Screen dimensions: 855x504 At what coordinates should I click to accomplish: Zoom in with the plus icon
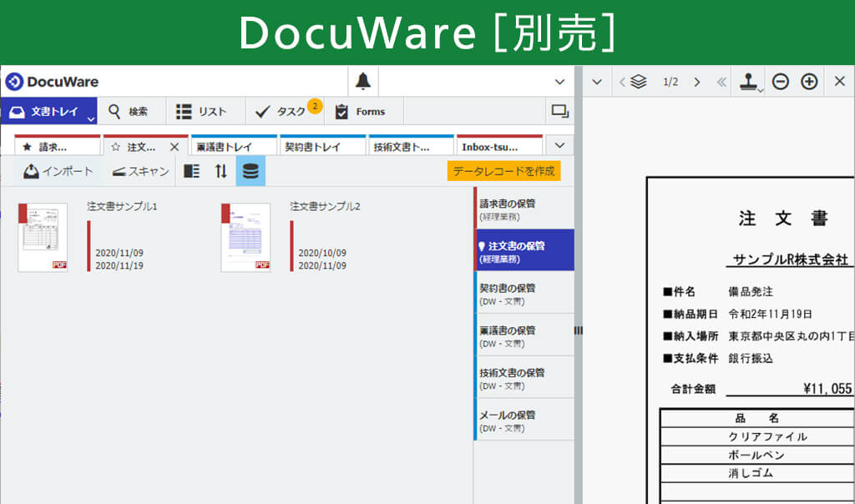tap(809, 81)
